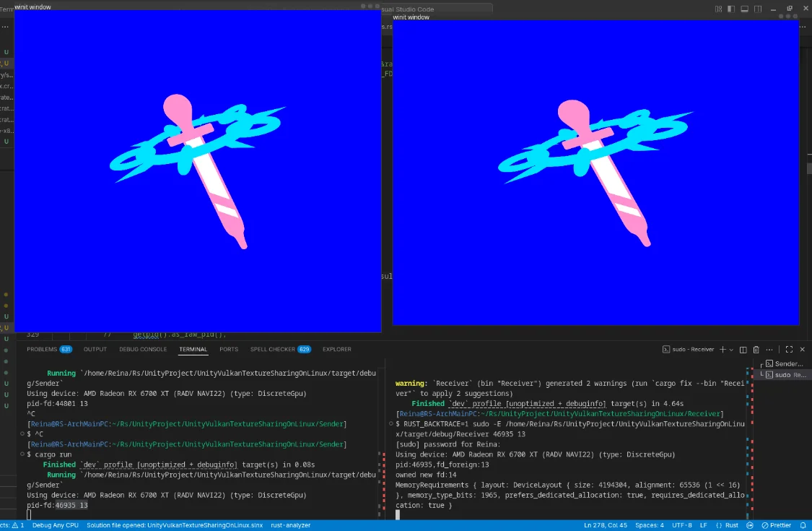The image size is (812, 531).
Task: Click the dropper image in left winit window
Action: (x=197, y=171)
